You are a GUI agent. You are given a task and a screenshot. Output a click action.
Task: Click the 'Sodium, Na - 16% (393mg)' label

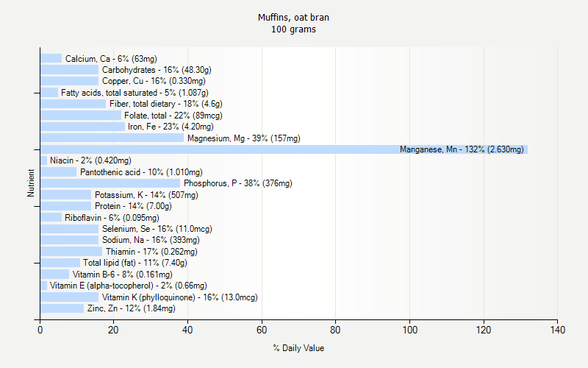click(x=151, y=240)
